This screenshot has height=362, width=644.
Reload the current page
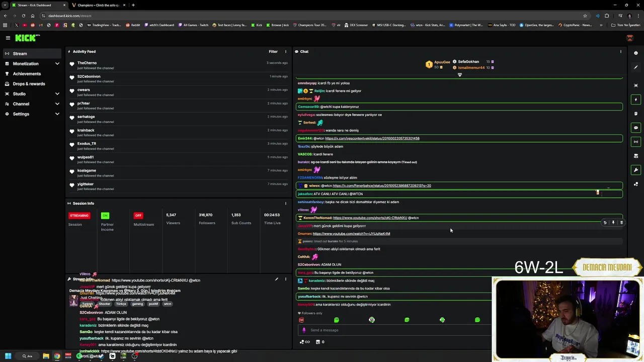(x=23, y=16)
